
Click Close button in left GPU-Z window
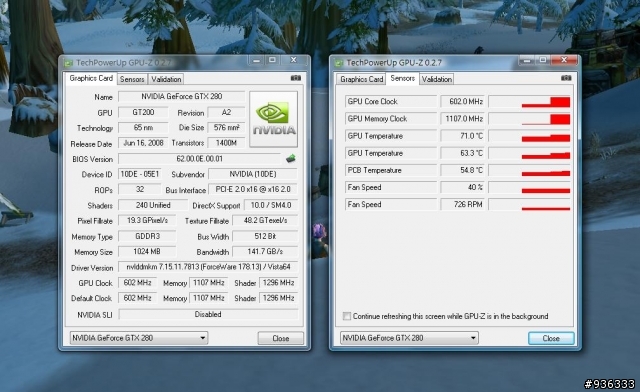point(280,338)
